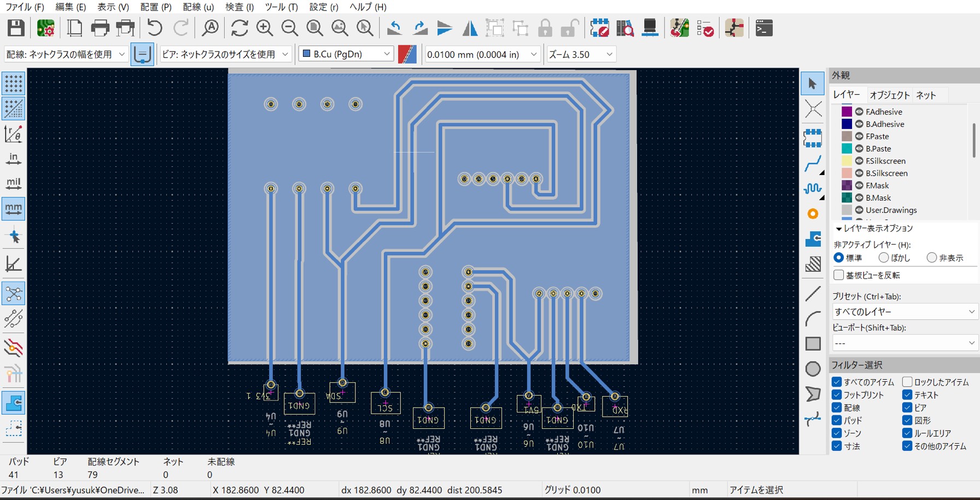The width and height of the screenshot is (980, 500).
Task: Select the Draw line tool
Action: (813, 294)
